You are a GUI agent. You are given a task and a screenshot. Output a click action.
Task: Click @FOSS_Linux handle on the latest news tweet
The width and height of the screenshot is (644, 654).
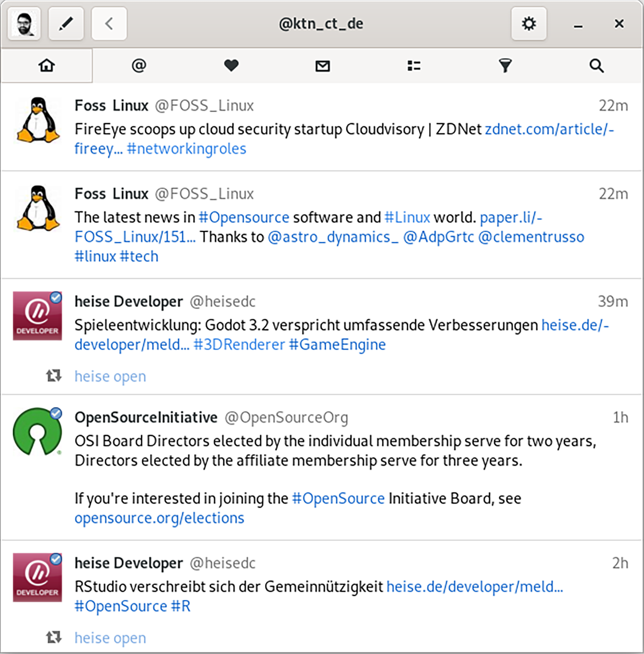coord(204,194)
